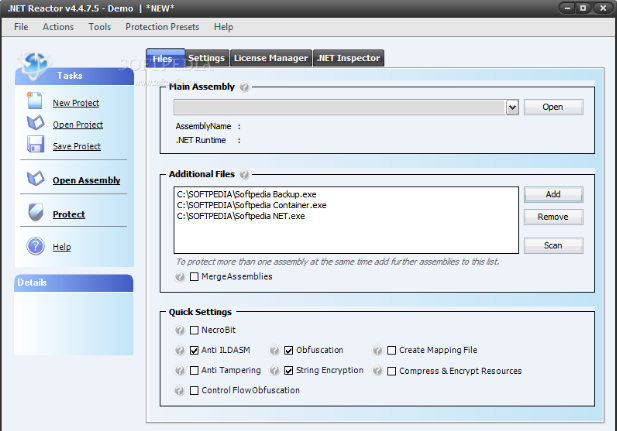
Task: Click the New Project link
Action: tap(76, 103)
